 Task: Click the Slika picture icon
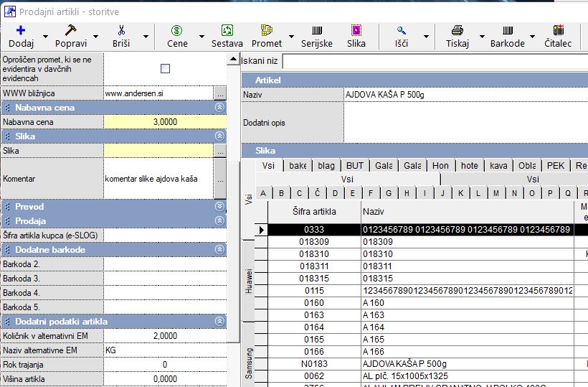click(x=356, y=30)
